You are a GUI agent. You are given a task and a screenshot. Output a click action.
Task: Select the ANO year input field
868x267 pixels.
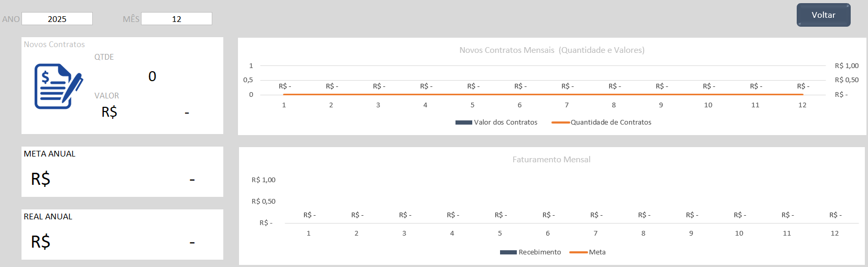coord(57,19)
